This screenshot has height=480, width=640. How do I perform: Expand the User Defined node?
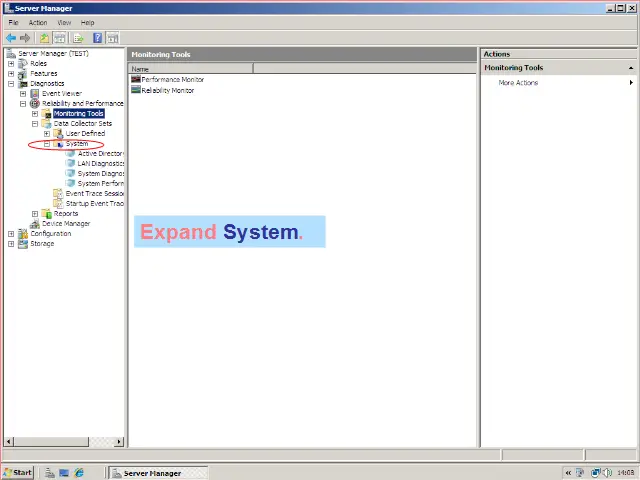click(x=47, y=134)
